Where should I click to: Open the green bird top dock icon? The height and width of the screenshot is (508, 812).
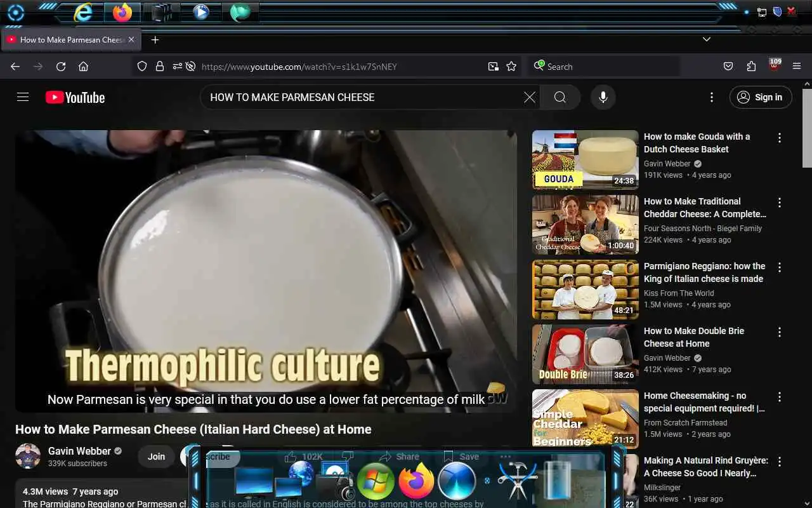(240, 12)
